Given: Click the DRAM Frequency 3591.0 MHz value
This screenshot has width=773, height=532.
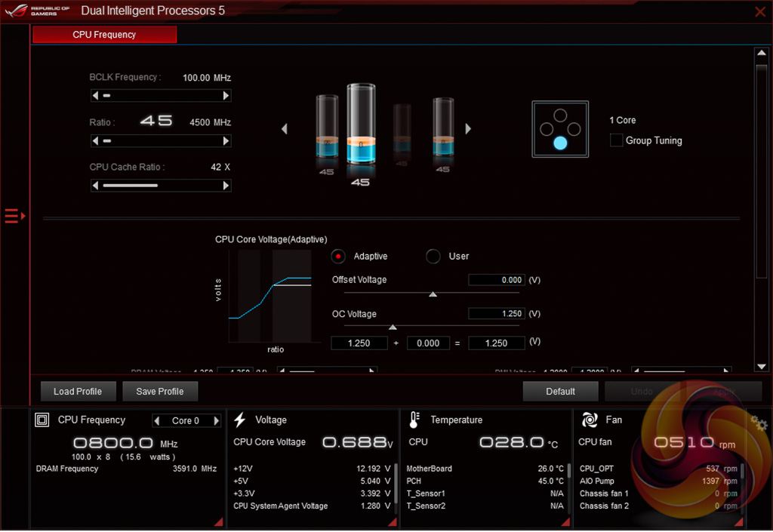Looking at the screenshot, I should 195,469.
